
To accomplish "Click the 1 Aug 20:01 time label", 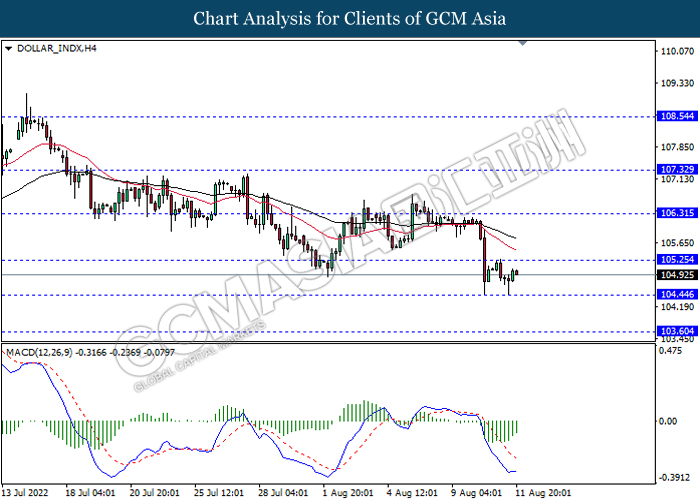I will [348, 493].
